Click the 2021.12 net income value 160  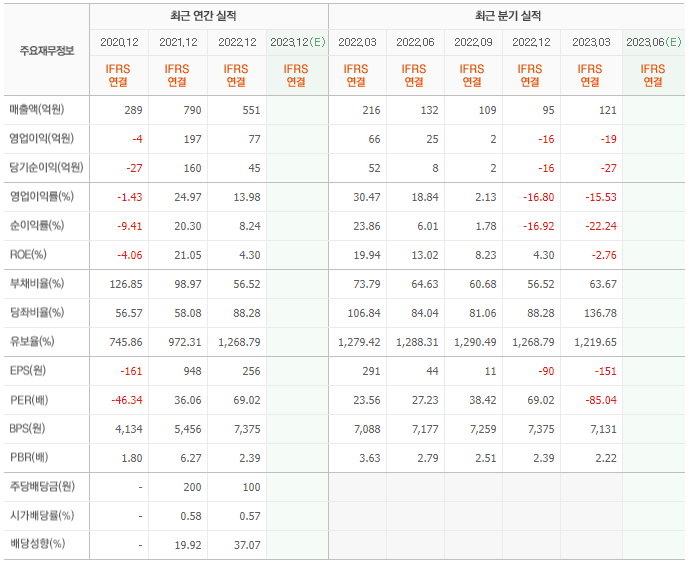(x=192, y=168)
